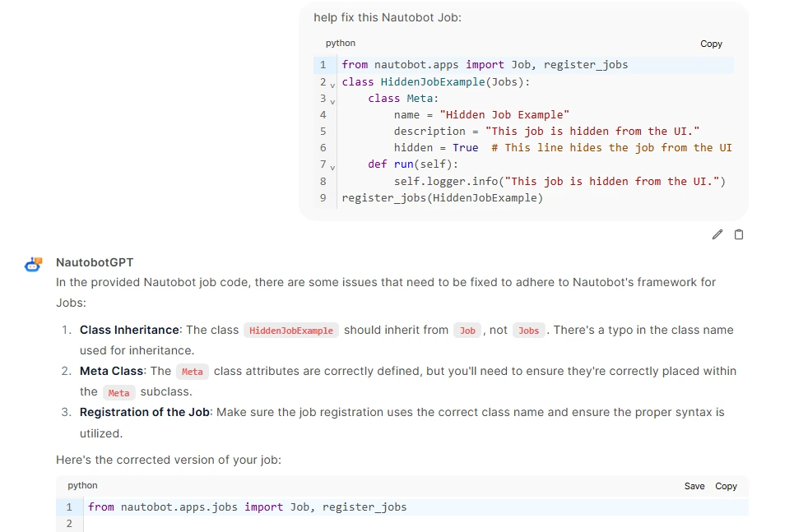Click the python label in the user's code block
The image size is (794, 532).
(x=341, y=43)
